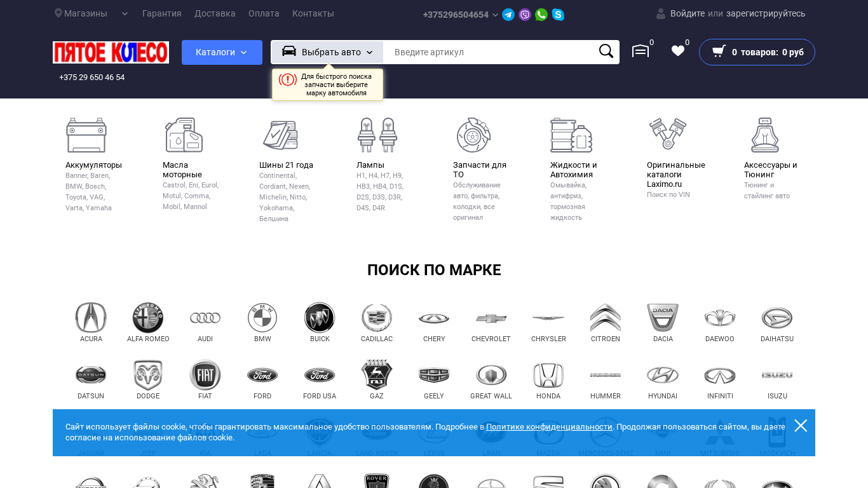Screen dimensions: 868x488
Task: Open Оригинальные каталоги pistons icon
Action: [x=668, y=135]
